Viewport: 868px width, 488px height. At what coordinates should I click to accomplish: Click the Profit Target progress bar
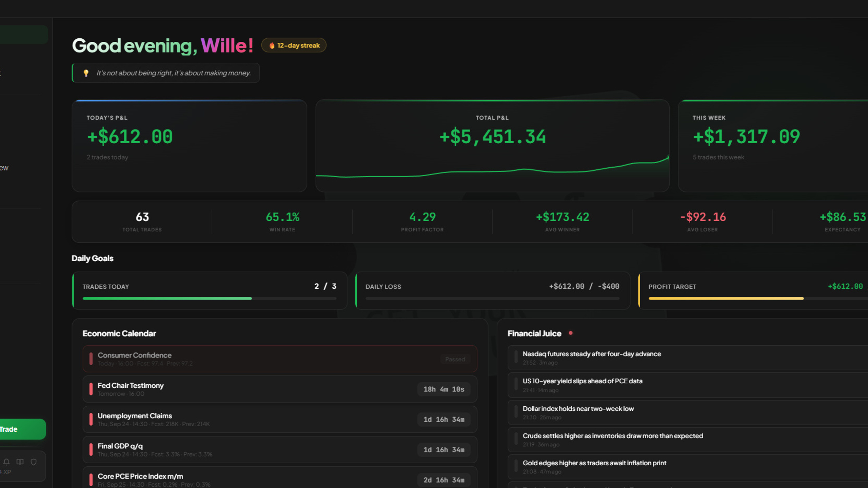[x=758, y=298]
